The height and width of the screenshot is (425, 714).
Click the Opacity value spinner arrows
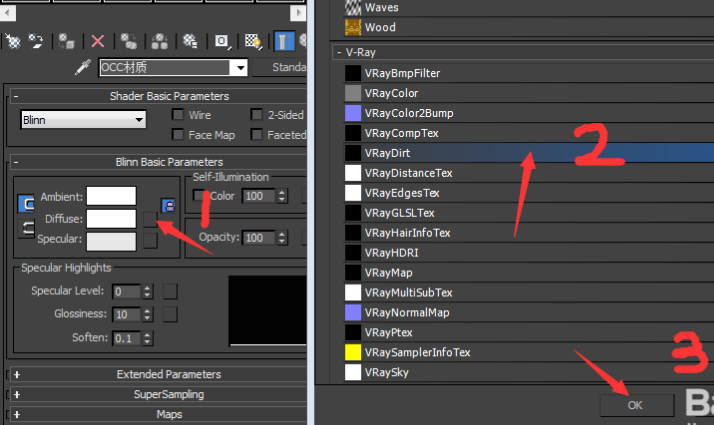coord(282,237)
